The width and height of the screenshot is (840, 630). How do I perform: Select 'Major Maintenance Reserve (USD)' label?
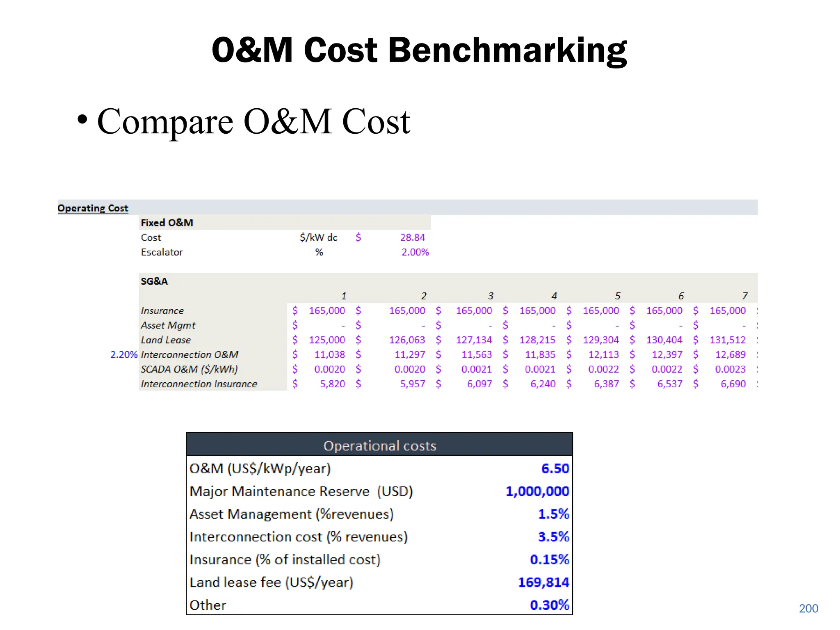tap(301, 491)
